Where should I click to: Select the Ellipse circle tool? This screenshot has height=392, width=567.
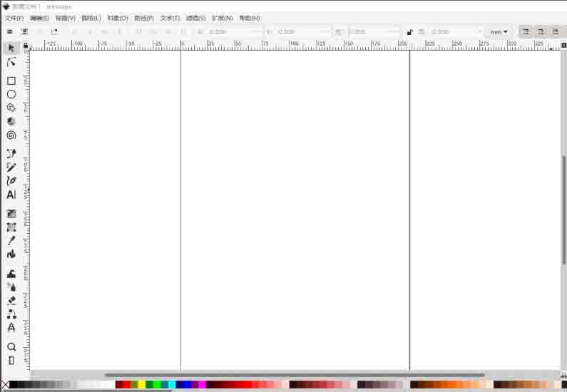coord(11,94)
